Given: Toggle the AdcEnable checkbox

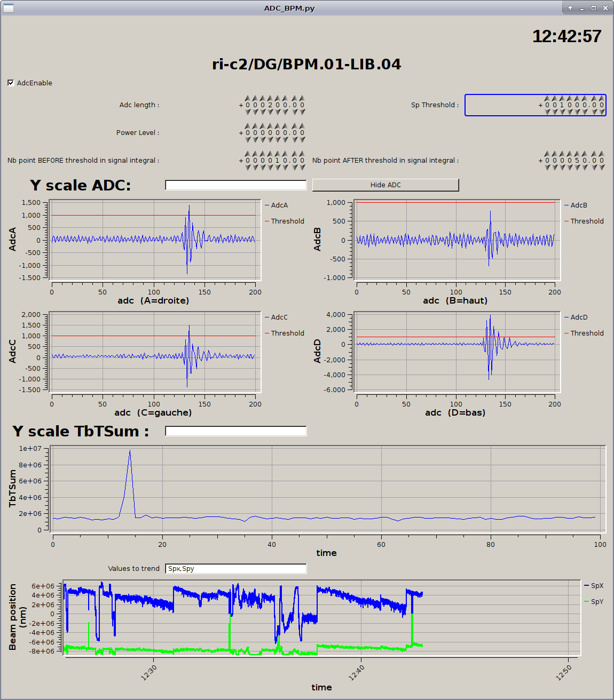Looking at the screenshot, I should [x=11, y=83].
